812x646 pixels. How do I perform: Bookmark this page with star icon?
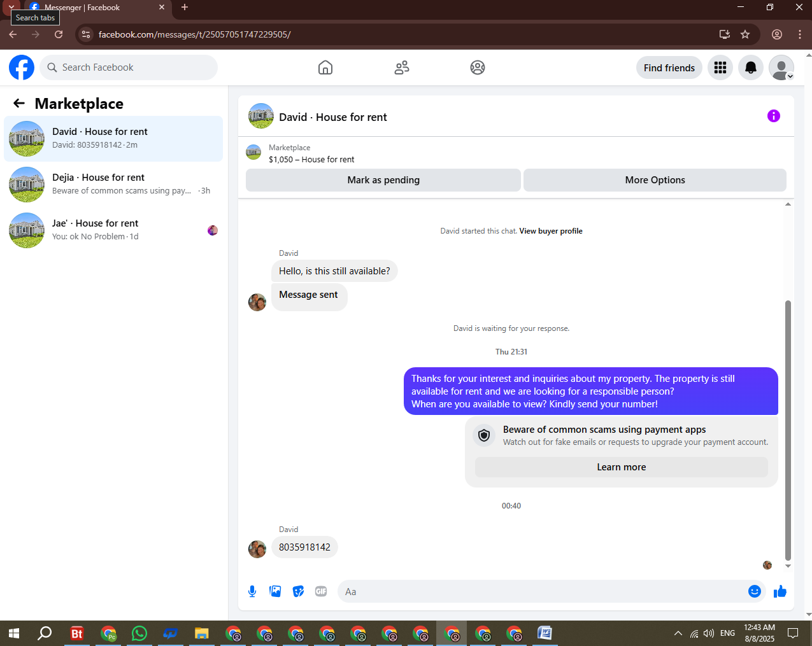click(745, 34)
